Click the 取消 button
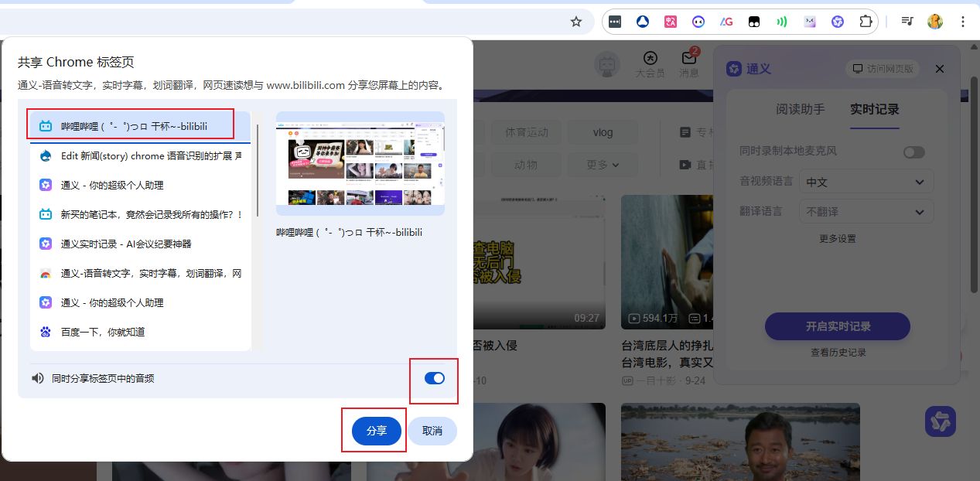 pyautogui.click(x=432, y=431)
